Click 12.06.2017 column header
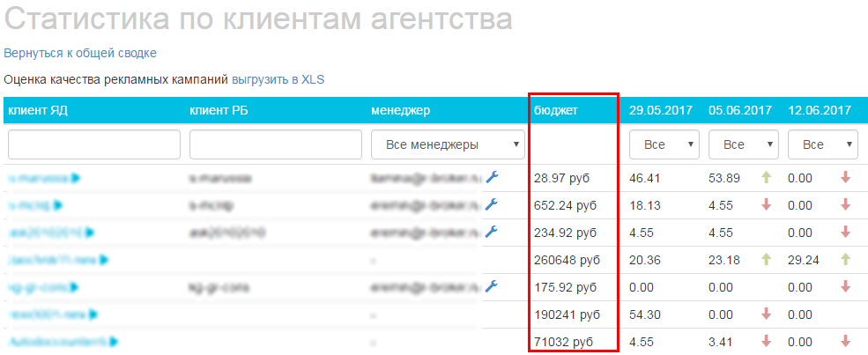The height and width of the screenshot is (355, 868). coord(820,111)
